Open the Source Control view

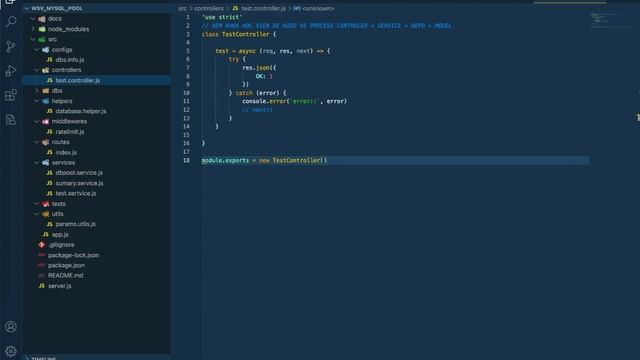click(11, 46)
